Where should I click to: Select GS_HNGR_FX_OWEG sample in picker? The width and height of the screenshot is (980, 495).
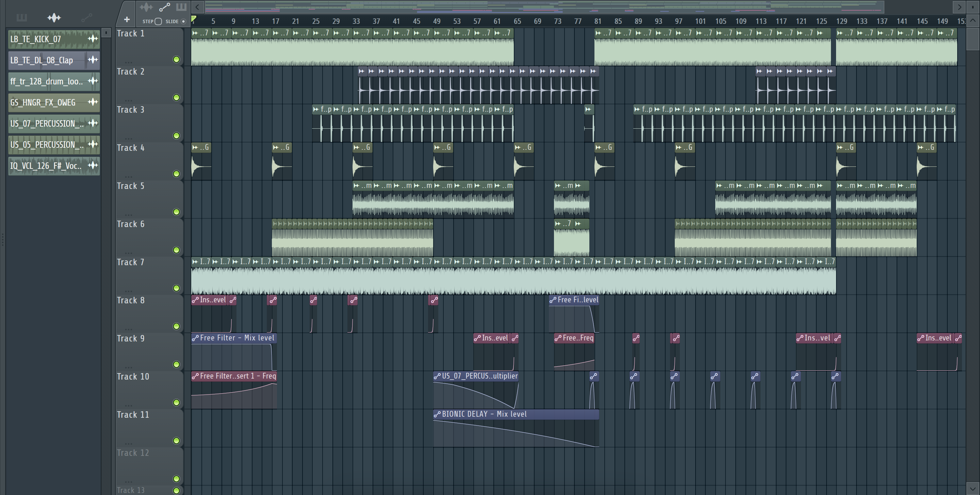tap(54, 102)
